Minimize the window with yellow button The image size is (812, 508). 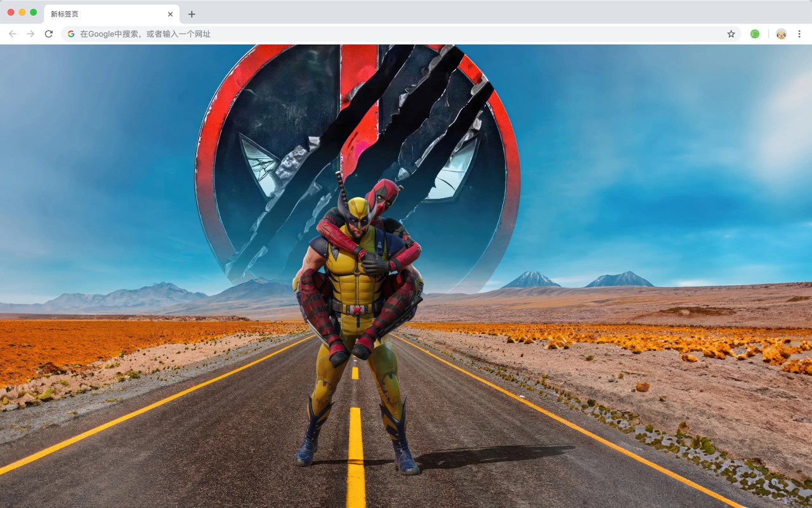pyautogui.click(x=22, y=12)
